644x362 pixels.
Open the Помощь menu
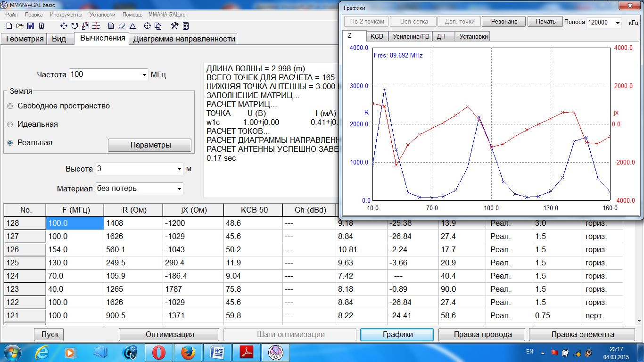pyautogui.click(x=132, y=15)
